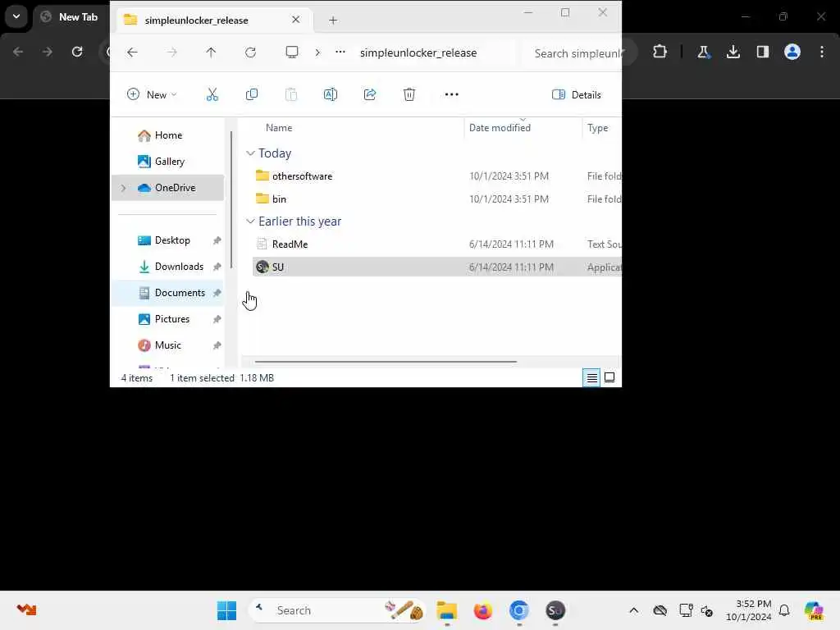Click the Copy icon in Explorer toolbar
Screen dimensions: 840x630
(x=251, y=95)
